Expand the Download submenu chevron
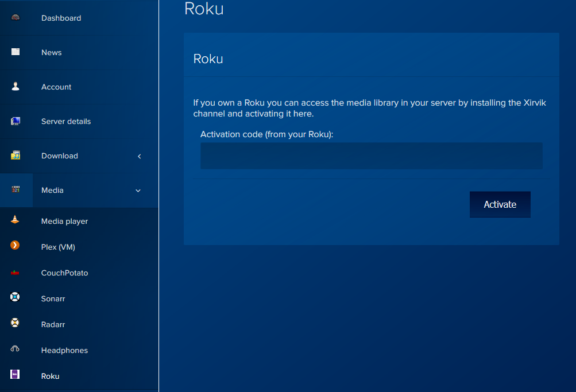Screen dimensions: 576x392 pyautogui.click(x=139, y=156)
